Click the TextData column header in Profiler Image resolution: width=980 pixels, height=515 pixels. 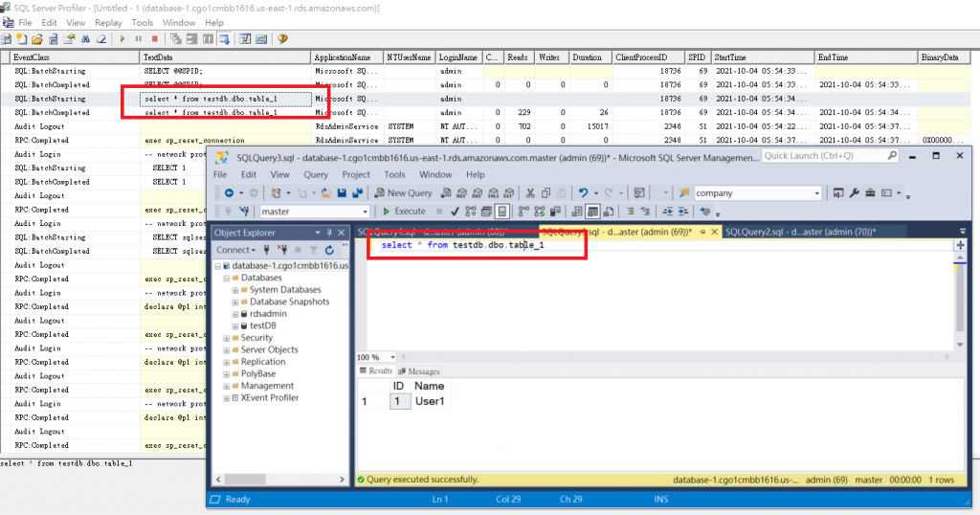[x=225, y=56]
